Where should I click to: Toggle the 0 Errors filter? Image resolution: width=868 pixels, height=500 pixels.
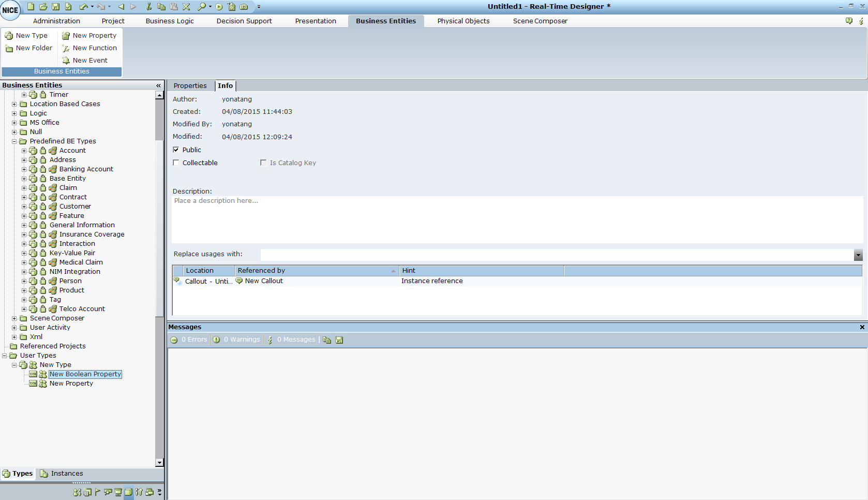coord(189,340)
